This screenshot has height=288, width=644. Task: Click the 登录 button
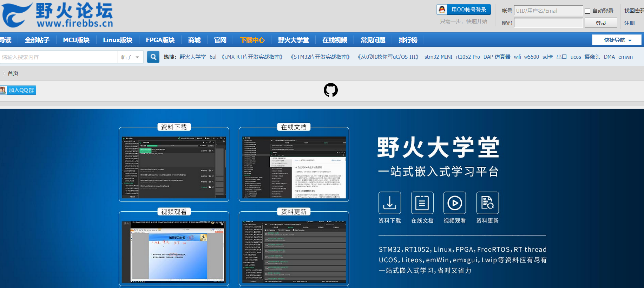point(601,23)
